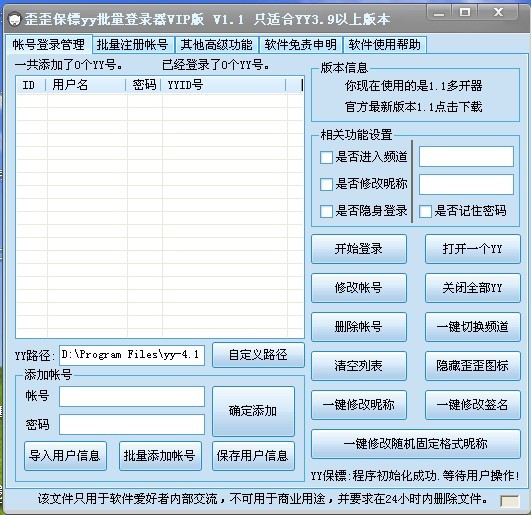Click the app logo icon in title bar
This screenshot has width=531, height=515.
(x=15, y=19)
